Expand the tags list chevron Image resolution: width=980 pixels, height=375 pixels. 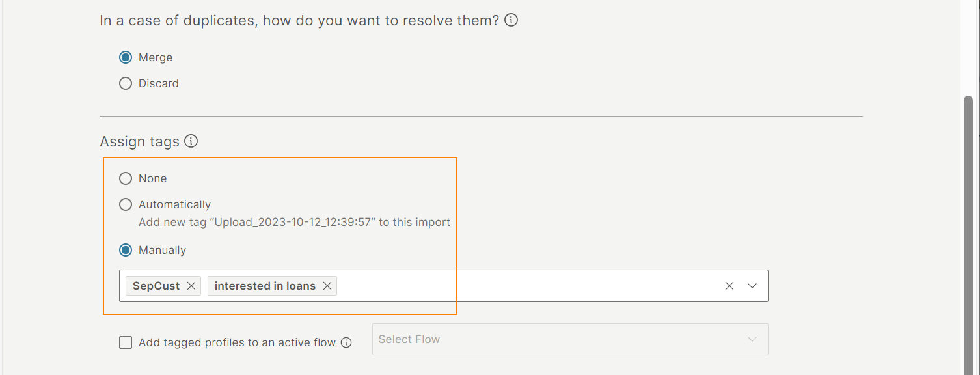752,286
